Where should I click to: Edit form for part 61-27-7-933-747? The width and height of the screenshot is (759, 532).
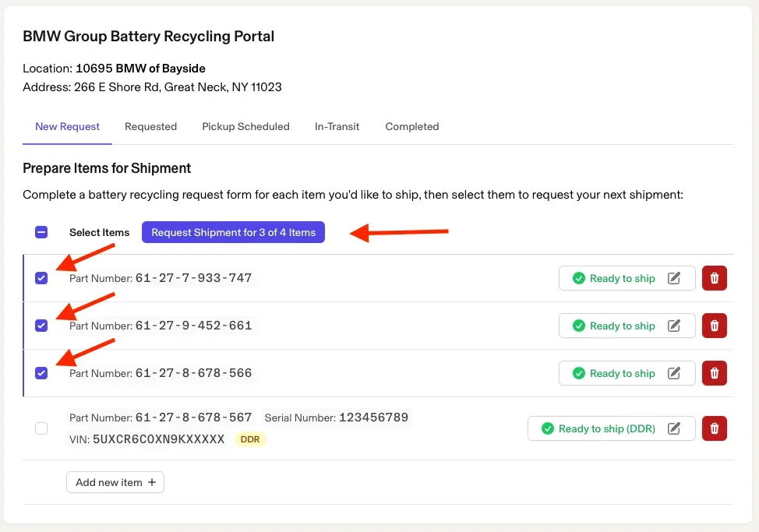[674, 278]
